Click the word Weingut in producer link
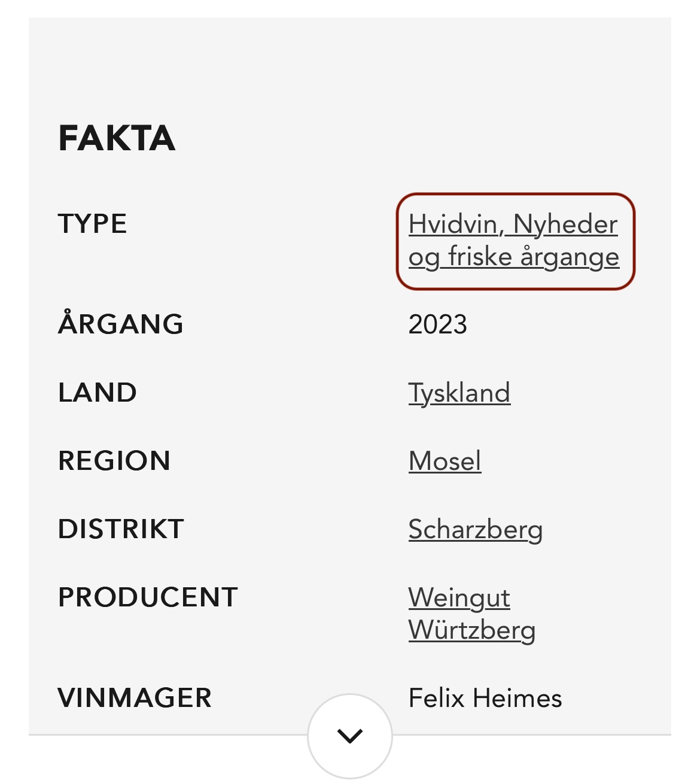Screen dimensions: 700x780 pyautogui.click(x=459, y=598)
